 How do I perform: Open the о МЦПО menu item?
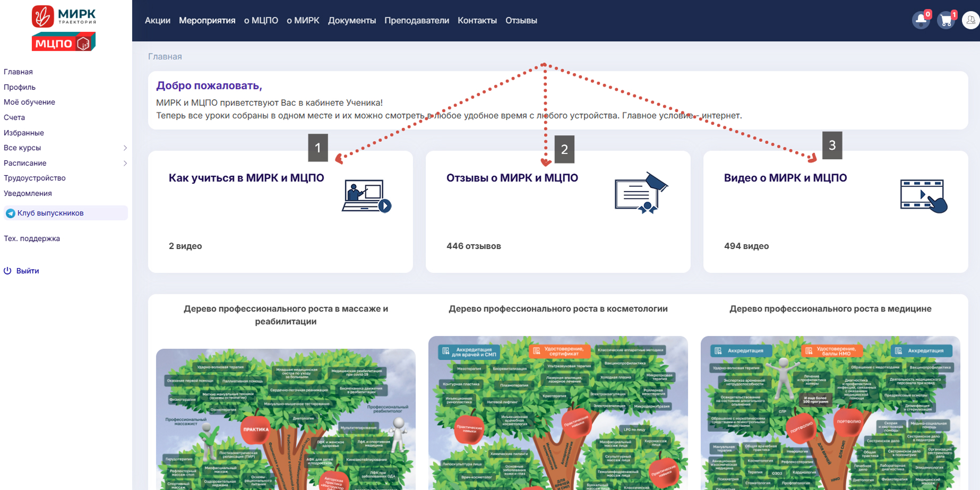tap(261, 20)
